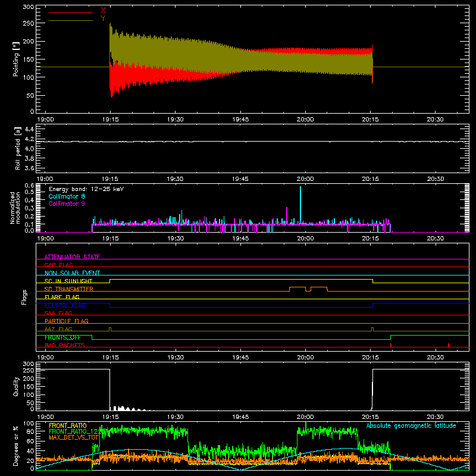This screenshot has height=476, width=476.
Task: Click the 20:15 tick label below Quality plot
Action: click(370, 417)
